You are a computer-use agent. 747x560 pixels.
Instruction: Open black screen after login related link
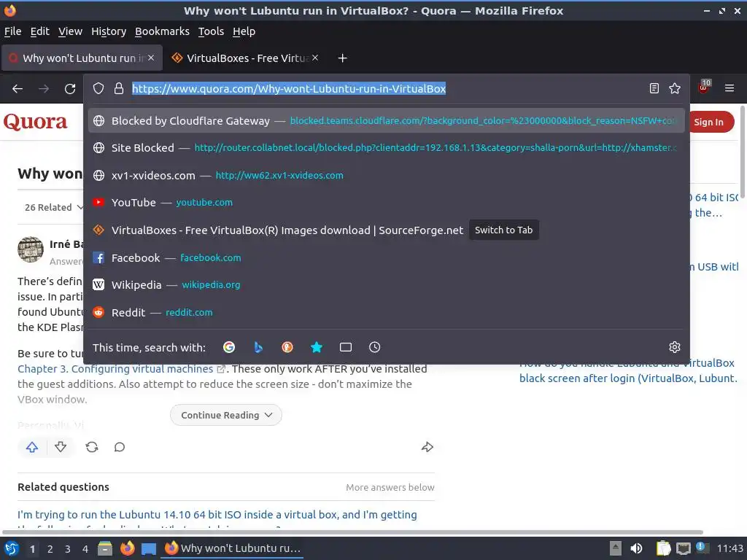[x=628, y=371]
